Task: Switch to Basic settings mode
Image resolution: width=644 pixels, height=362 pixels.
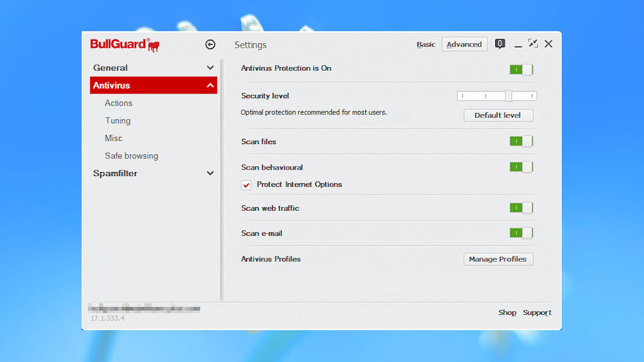Action: [426, 45]
